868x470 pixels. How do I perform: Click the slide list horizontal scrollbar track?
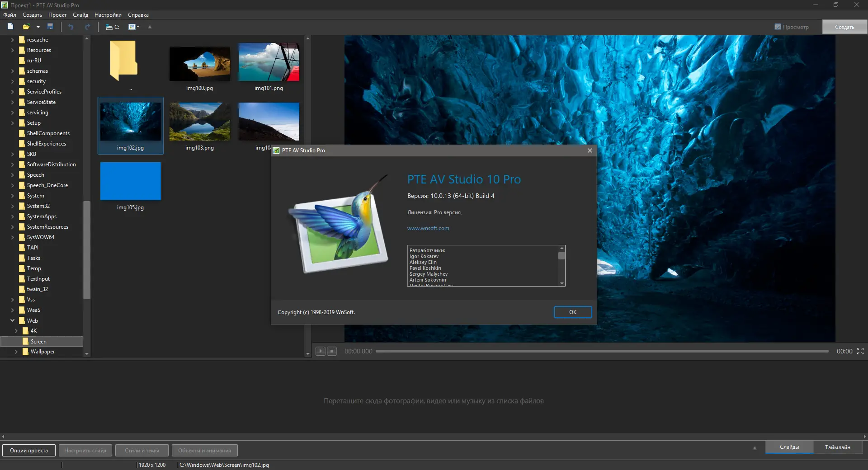434,437
